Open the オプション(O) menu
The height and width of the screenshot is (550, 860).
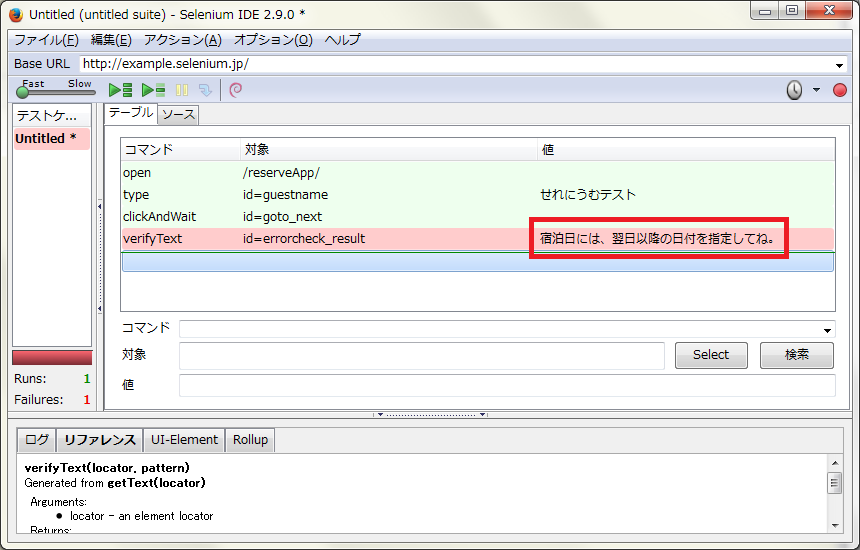point(273,40)
